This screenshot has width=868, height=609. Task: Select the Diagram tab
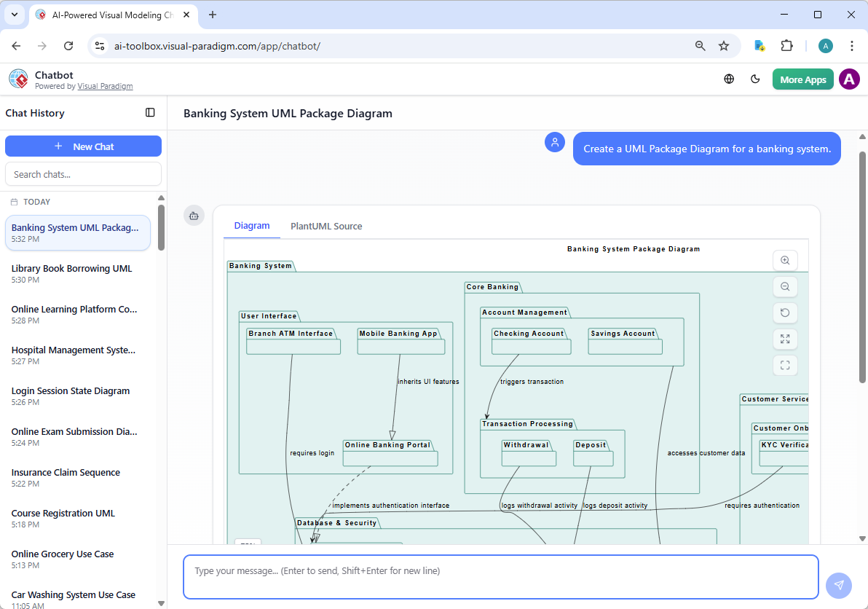click(251, 226)
